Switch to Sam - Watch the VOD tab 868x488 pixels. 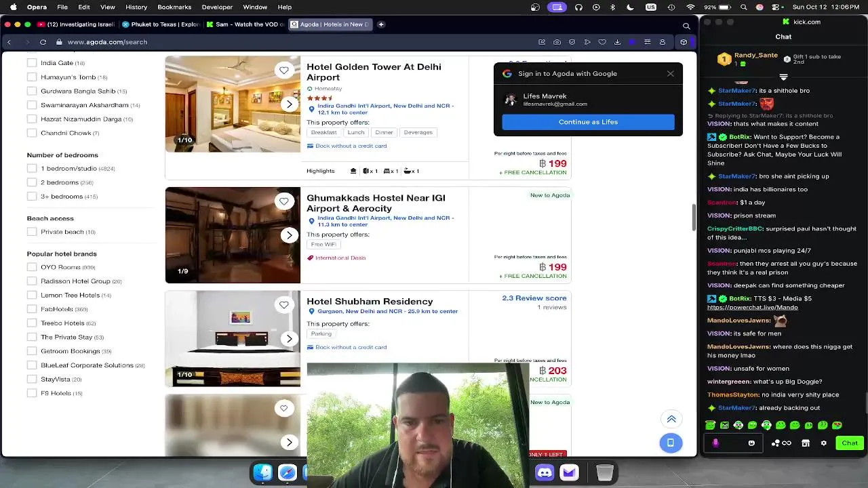tap(245, 24)
